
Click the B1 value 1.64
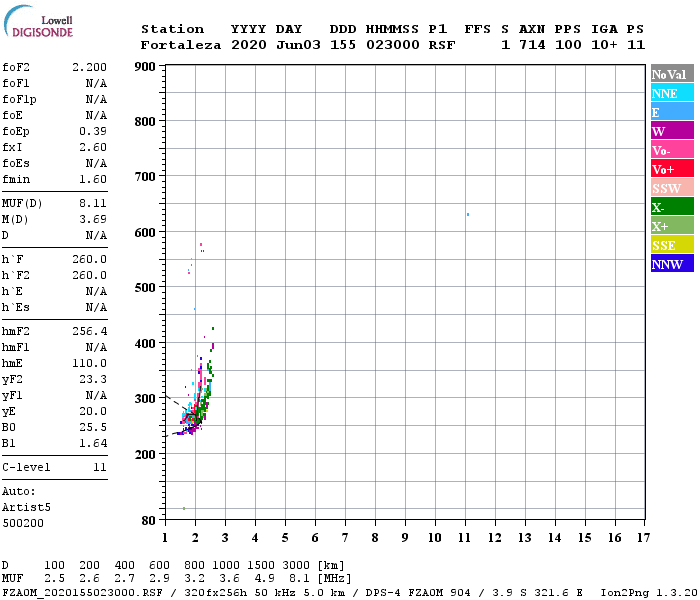[x=93, y=443]
